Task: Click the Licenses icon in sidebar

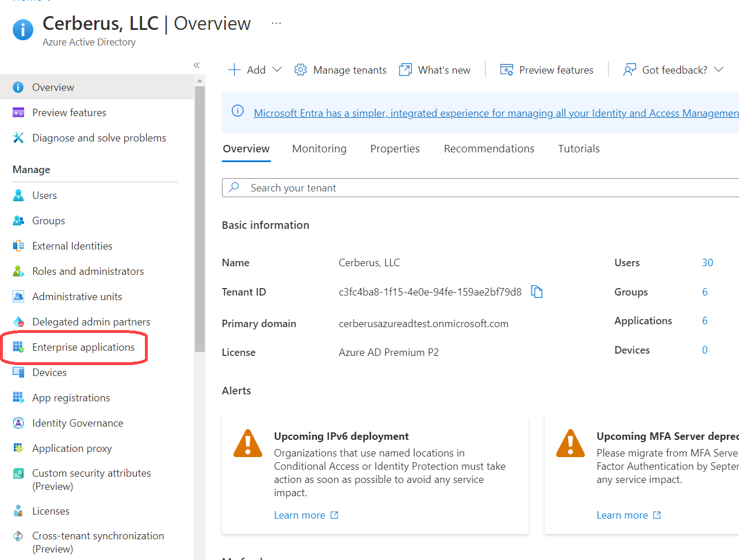Action: click(x=18, y=511)
